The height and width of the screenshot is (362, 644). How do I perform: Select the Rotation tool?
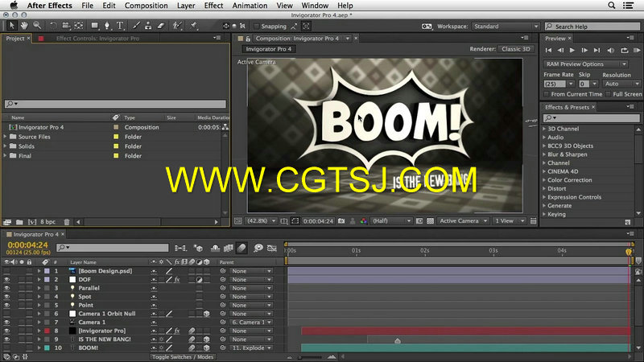point(53,26)
